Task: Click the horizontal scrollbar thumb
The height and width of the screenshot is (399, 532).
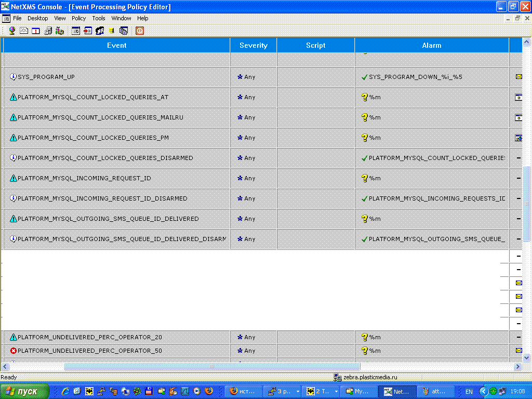Action: click(x=212, y=366)
